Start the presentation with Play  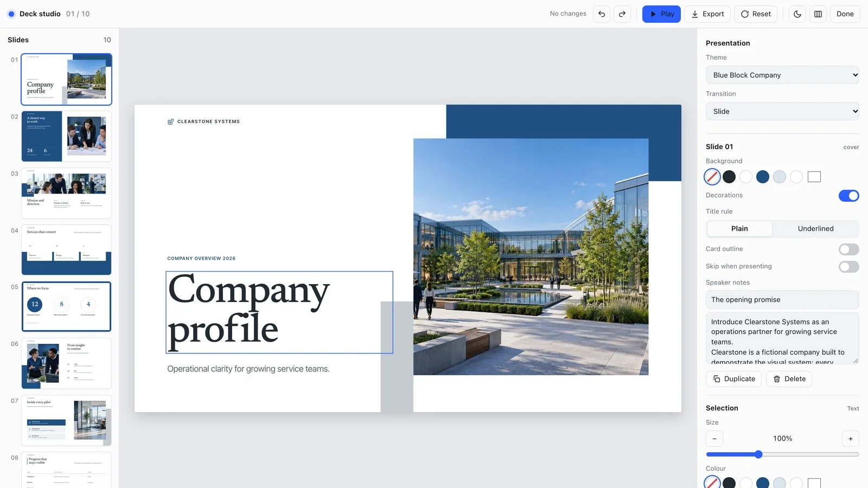(x=661, y=14)
